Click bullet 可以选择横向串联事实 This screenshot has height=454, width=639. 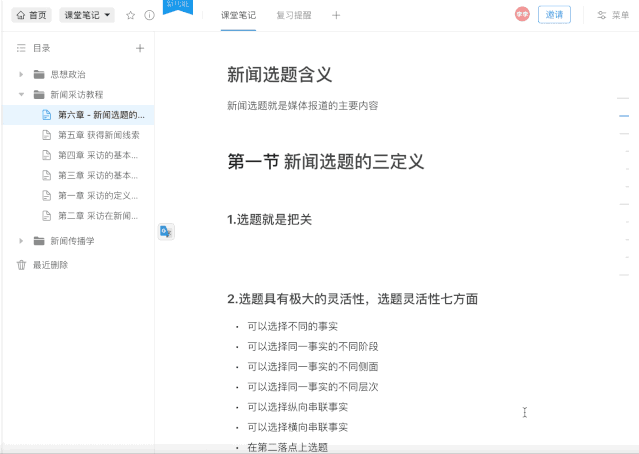(x=297, y=427)
